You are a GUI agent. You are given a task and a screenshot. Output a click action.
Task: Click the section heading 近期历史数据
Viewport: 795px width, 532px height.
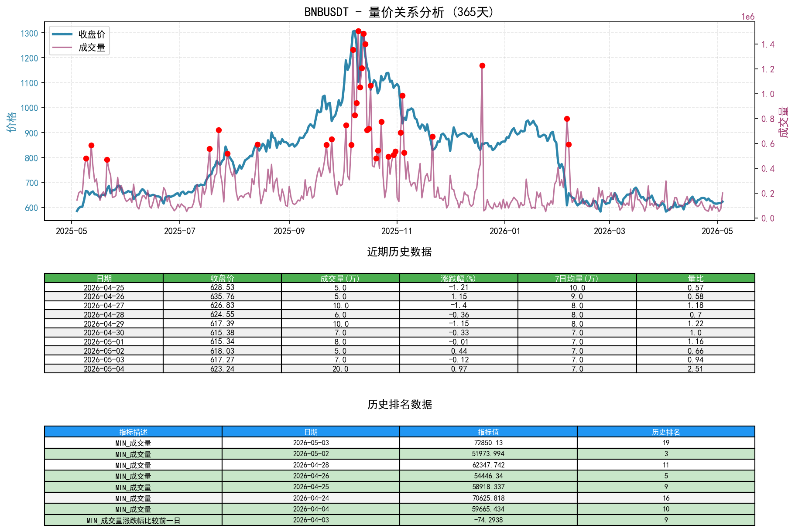point(399,252)
